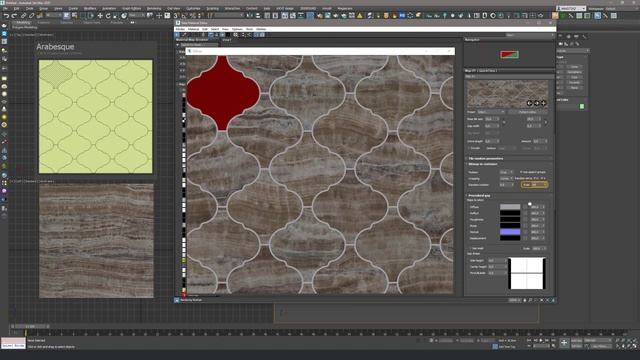Image resolution: width=640 pixels, height=360 pixels.
Task: Open the zoom percentage dropdown in Slate editor
Action: (515, 300)
